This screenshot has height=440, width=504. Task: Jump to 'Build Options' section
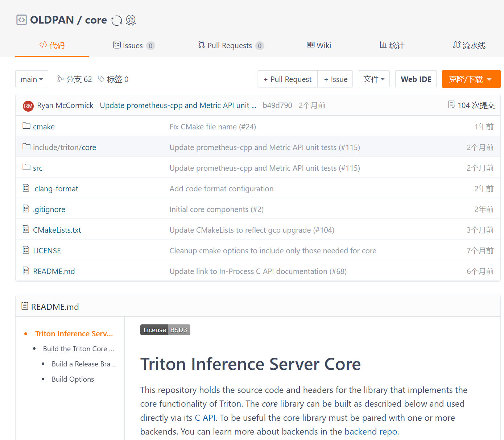(73, 379)
